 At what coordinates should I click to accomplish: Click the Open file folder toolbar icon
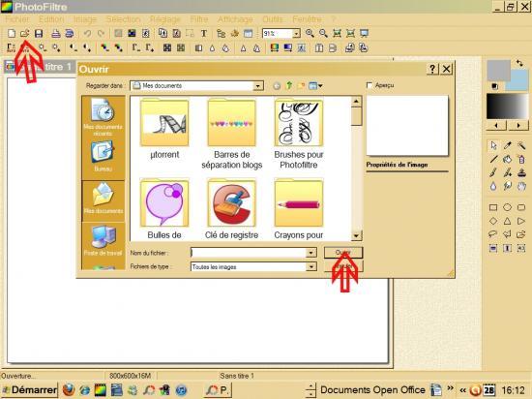pyautogui.click(x=24, y=33)
